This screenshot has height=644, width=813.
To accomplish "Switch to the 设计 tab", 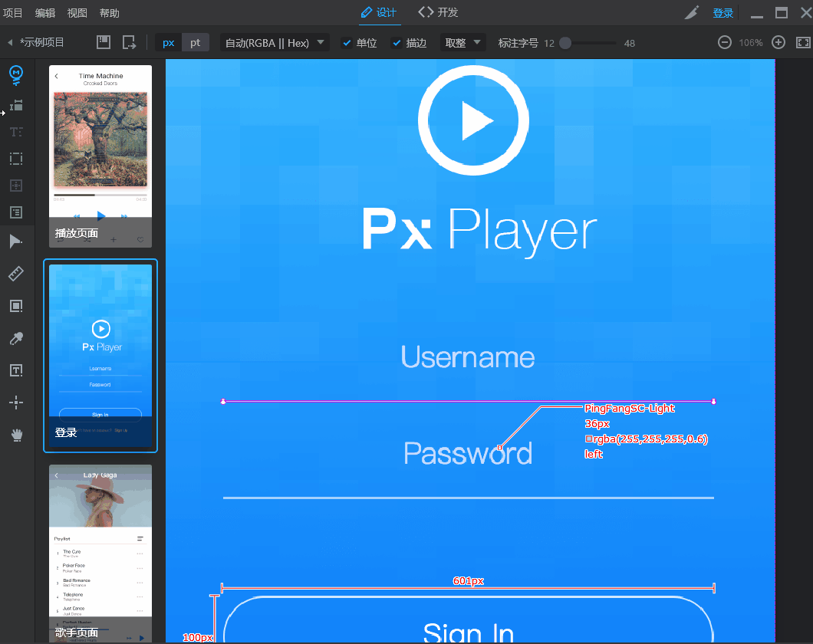I will [380, 12].
